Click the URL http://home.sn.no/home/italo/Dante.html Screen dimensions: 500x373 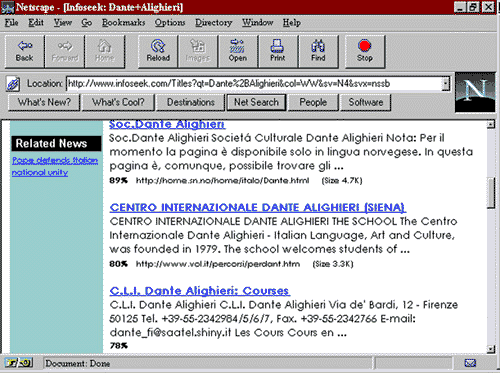(x=222, y=181)
